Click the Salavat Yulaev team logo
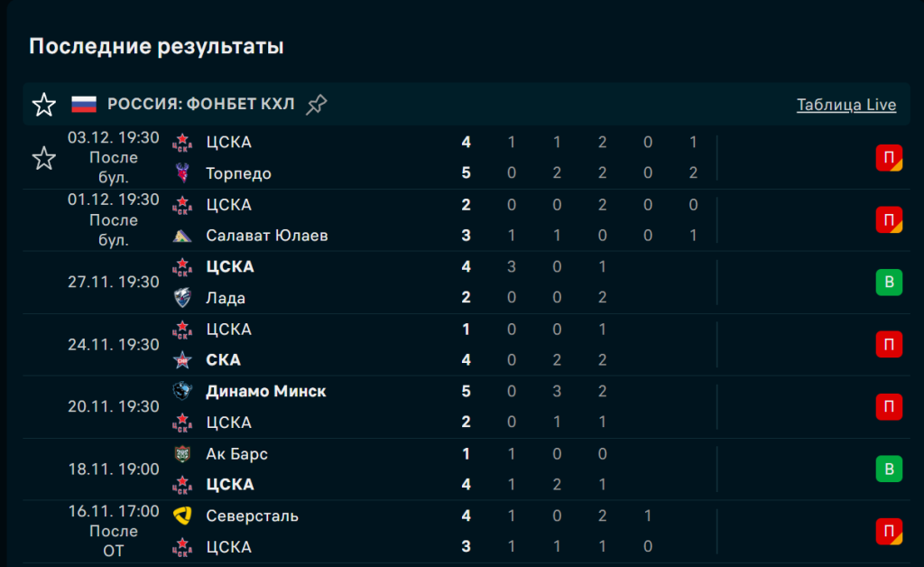The image size is (924, 567). [x=183, y=236]
